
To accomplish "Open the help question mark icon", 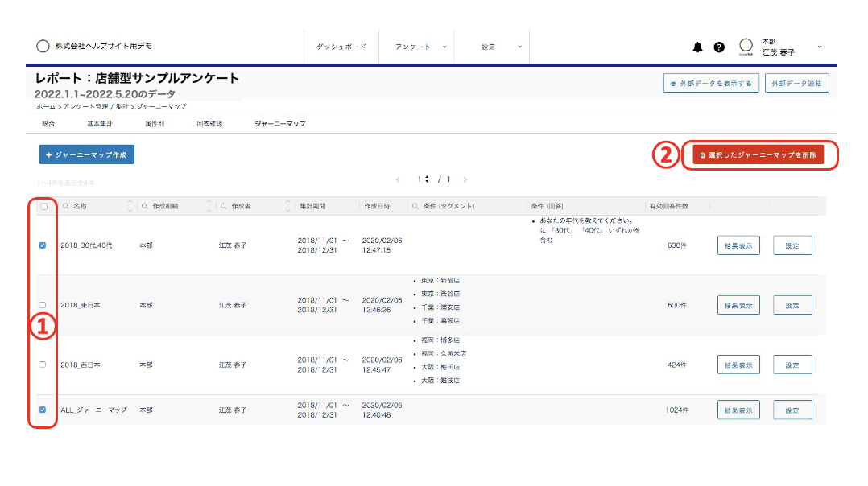I will click(x=719, y=47).
